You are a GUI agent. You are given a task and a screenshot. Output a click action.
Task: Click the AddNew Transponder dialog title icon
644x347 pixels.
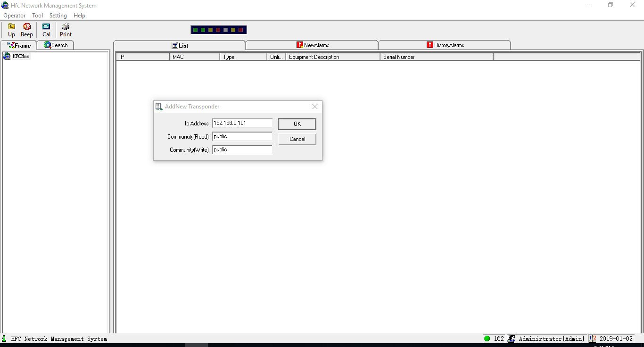pyautogui.click(x=159, y=107)
